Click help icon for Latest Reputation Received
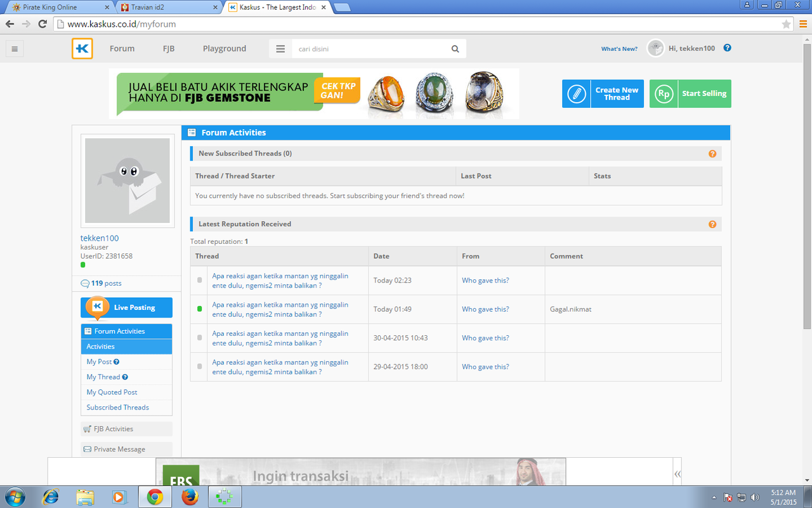The image size is (812, 508). point(712,224)
